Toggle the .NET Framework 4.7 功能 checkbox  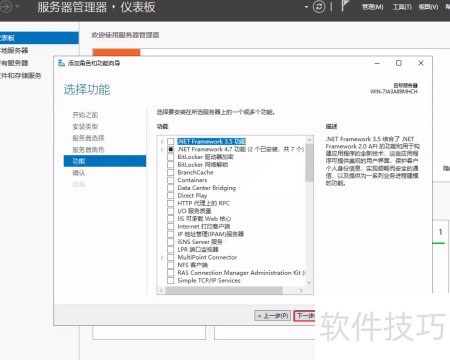170,149
